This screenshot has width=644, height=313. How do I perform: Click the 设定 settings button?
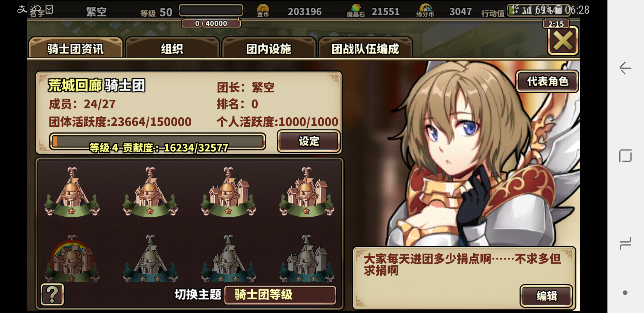pos(309,141)
